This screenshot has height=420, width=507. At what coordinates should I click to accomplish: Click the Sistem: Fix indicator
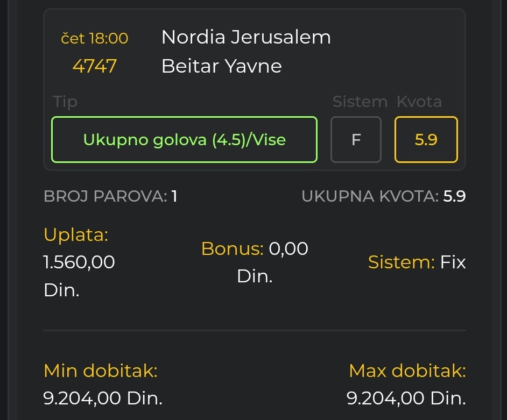click(417, 262)
